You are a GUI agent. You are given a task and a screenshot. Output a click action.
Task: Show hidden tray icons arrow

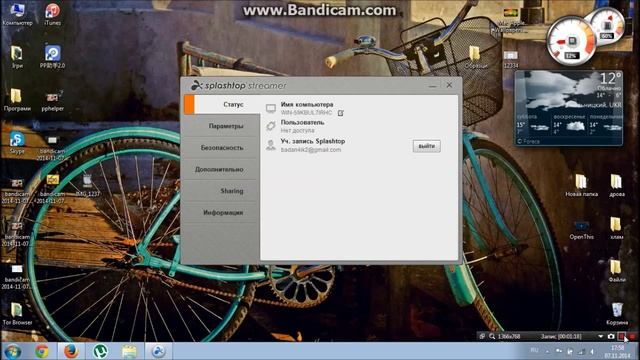[x=548, y=351]
